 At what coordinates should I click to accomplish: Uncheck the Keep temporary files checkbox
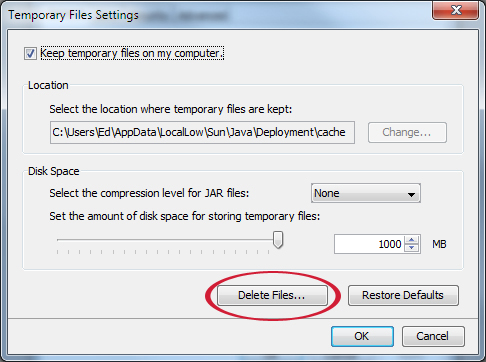coord(30,54)
